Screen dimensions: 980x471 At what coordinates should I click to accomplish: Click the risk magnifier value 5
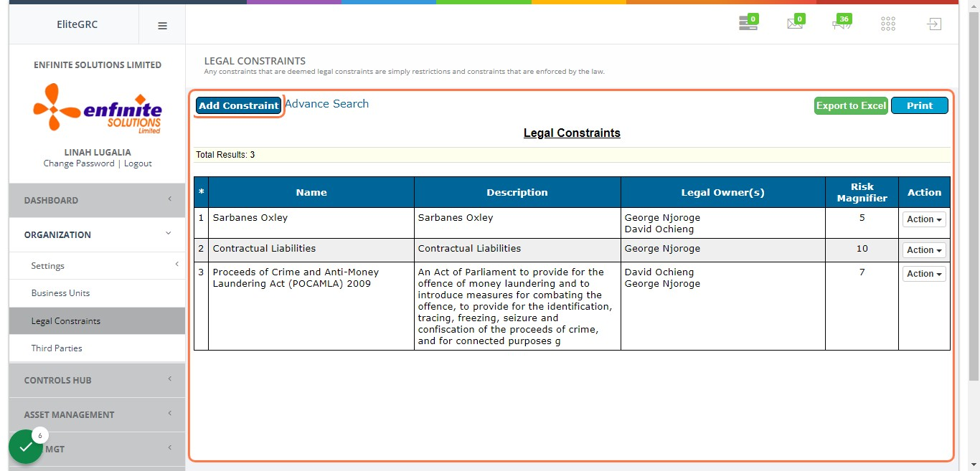(862, 218)
